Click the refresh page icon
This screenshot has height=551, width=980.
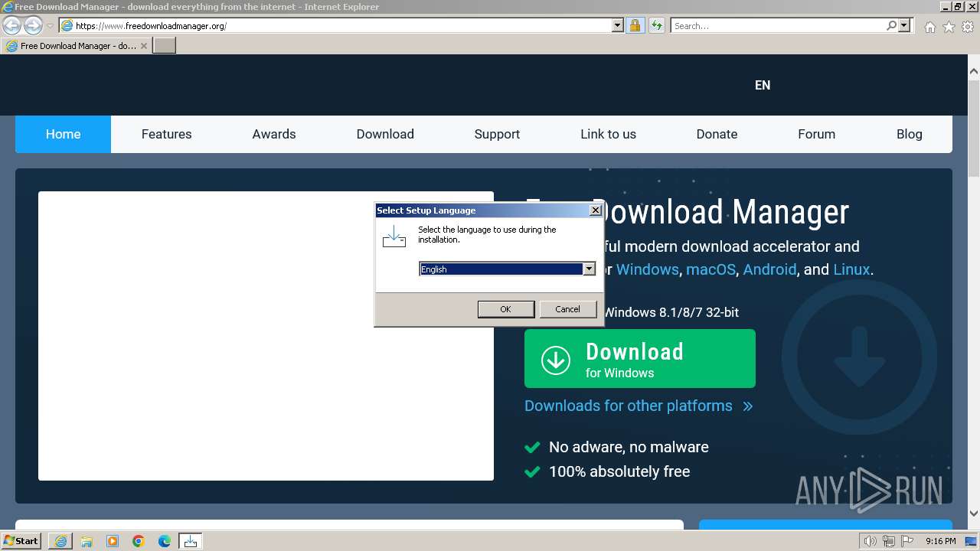(656, 25)
